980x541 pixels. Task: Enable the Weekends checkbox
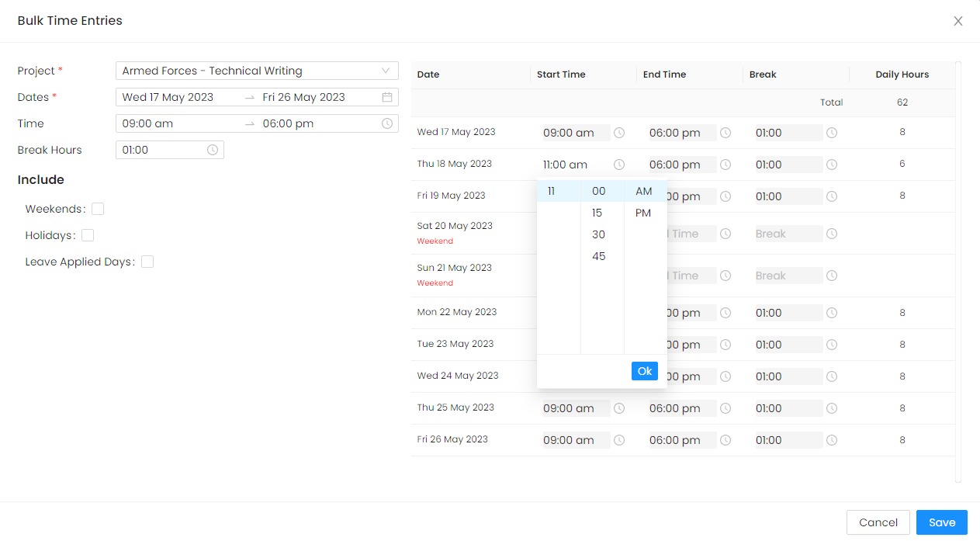tap(98, 209)
